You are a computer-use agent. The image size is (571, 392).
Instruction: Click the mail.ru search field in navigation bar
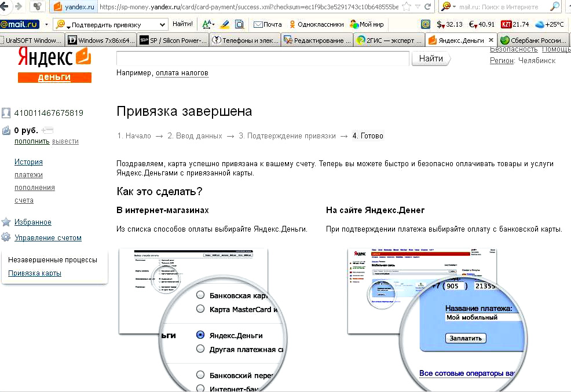499,6
